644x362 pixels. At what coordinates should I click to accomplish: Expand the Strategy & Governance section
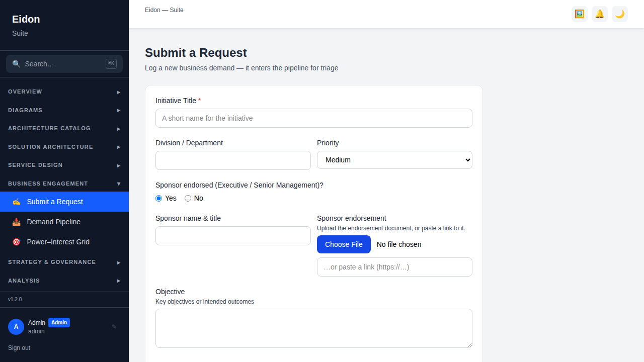(64, 262)
